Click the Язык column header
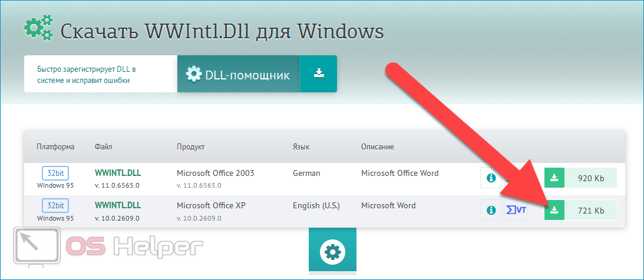 tap(301, 146)
